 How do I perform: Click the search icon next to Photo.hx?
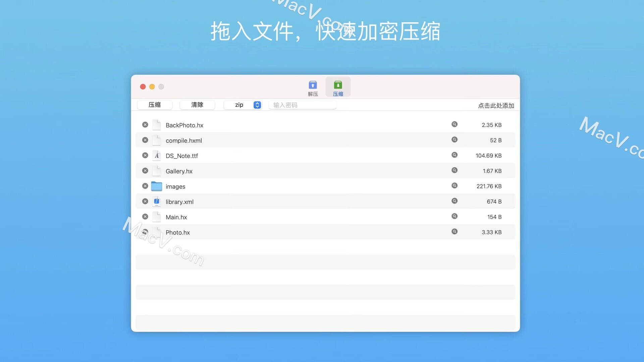pos(454,231)
